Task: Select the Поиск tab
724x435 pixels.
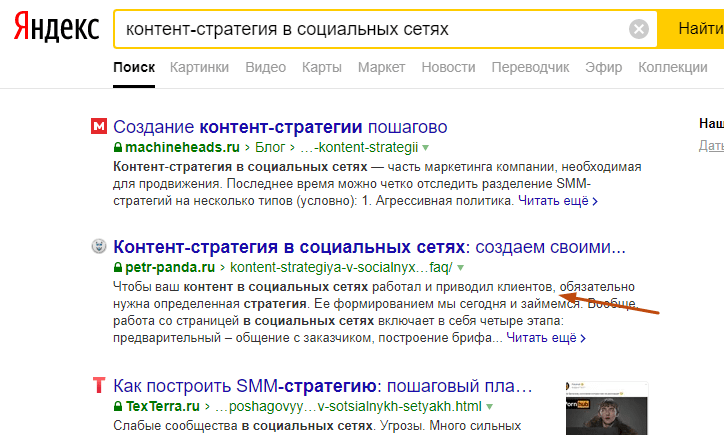Action: point(134,67)
